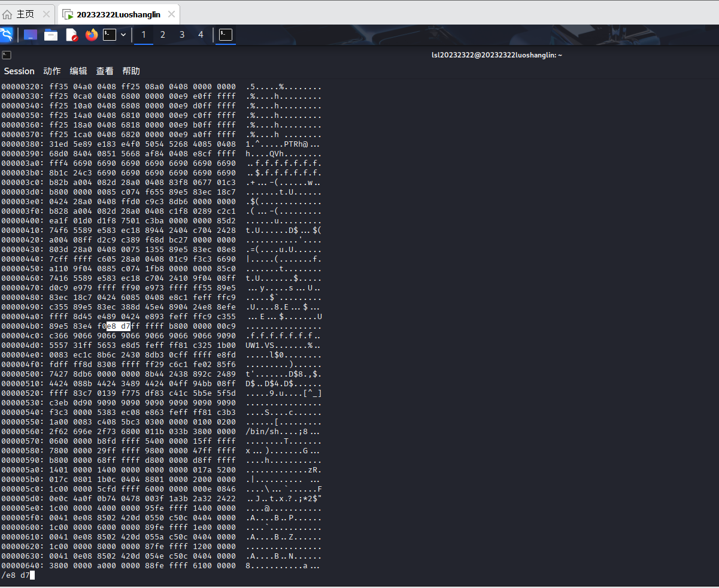Click the terminal window title icon

tap(6, 54)
